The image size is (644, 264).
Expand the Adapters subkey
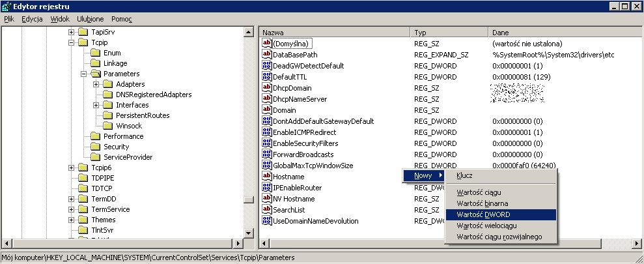point(96,84)
